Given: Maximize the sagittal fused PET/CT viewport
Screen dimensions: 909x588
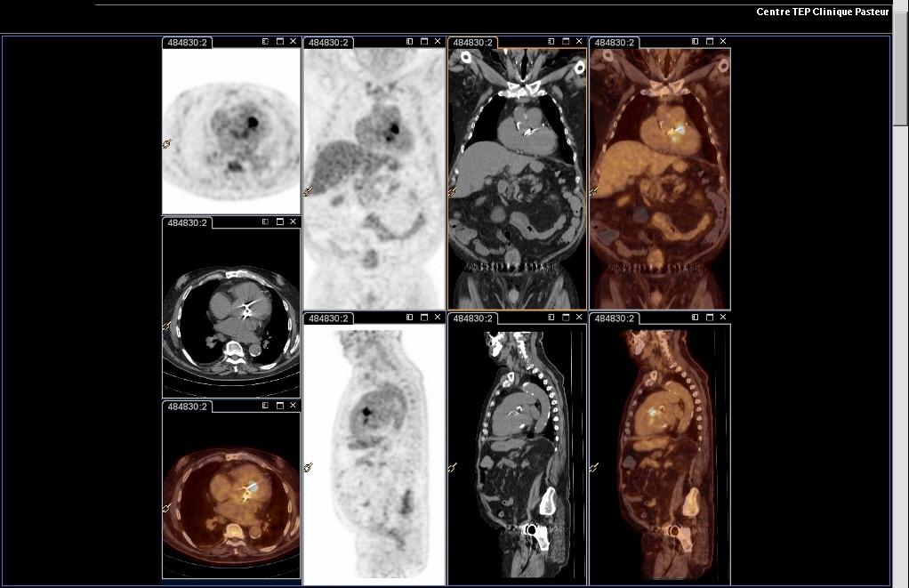Looking at the screenshot, I should [x=710, y=318].
